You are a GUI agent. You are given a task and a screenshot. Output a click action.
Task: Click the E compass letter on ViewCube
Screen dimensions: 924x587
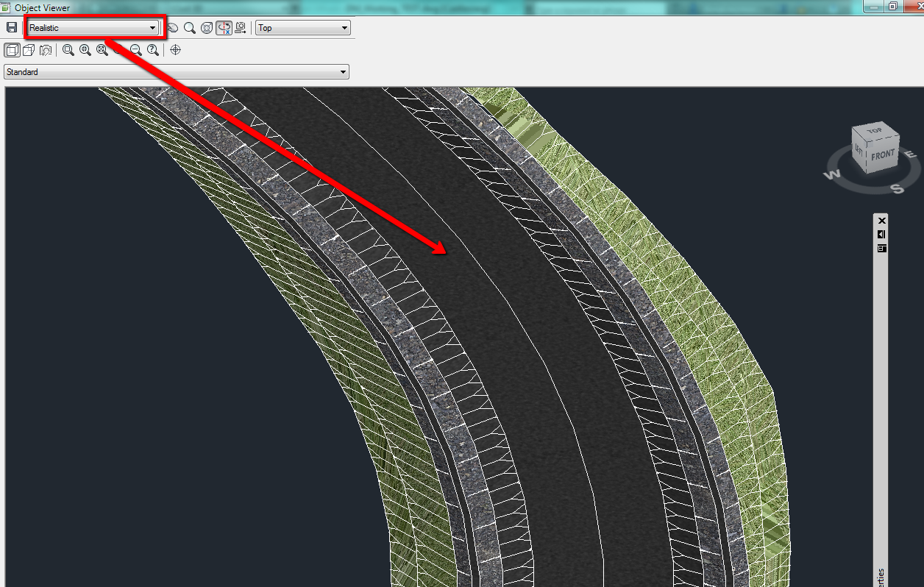pos(911,154)
